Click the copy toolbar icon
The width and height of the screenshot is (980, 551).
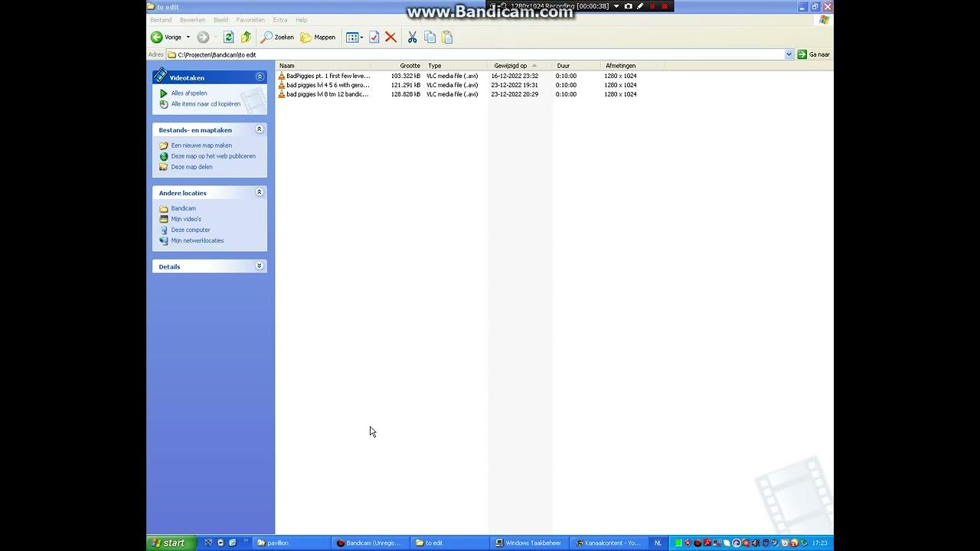pyautogui.click(x=430, y=37)
